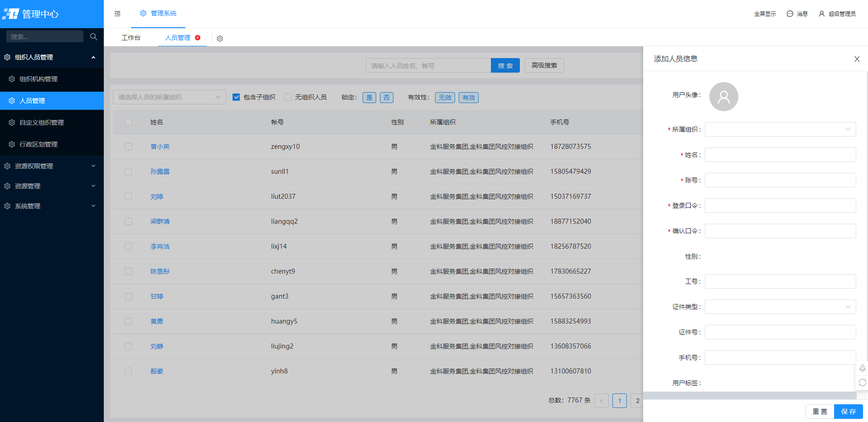868x422 pixels.
Task: Go to page 1 in pagination
Action: tap(620, 401)
